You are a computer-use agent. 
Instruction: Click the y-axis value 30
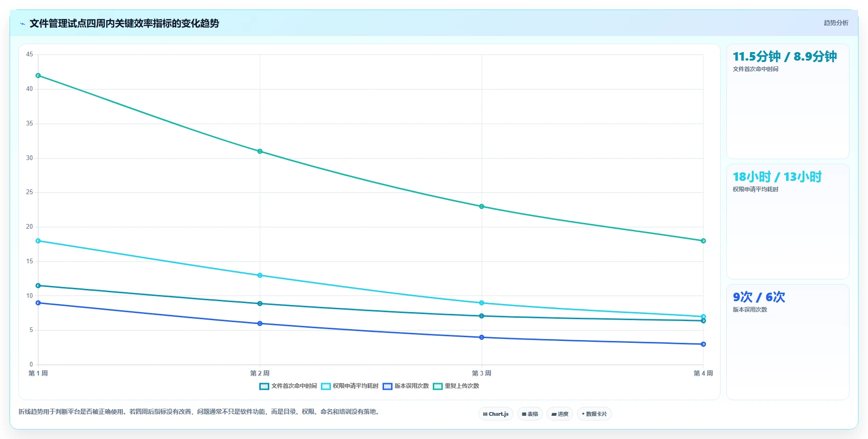point(29,158)
